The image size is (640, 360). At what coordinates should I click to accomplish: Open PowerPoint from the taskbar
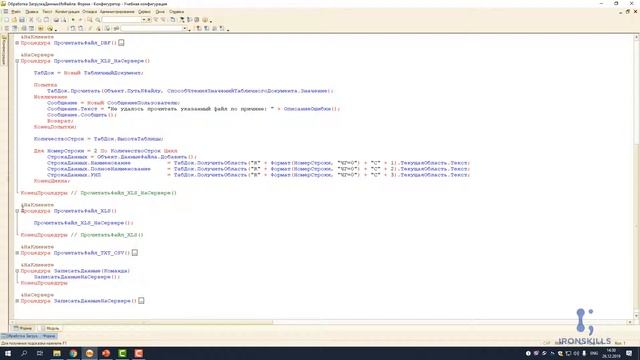[x=106, y=353]
